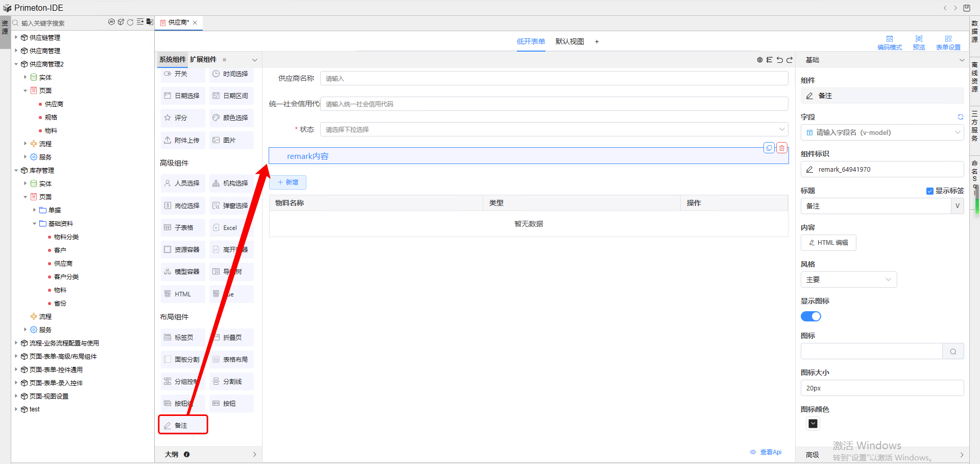The image size is (980, 464).
Task: Switch to the 默认视图 tab
Action: point(569,41)
